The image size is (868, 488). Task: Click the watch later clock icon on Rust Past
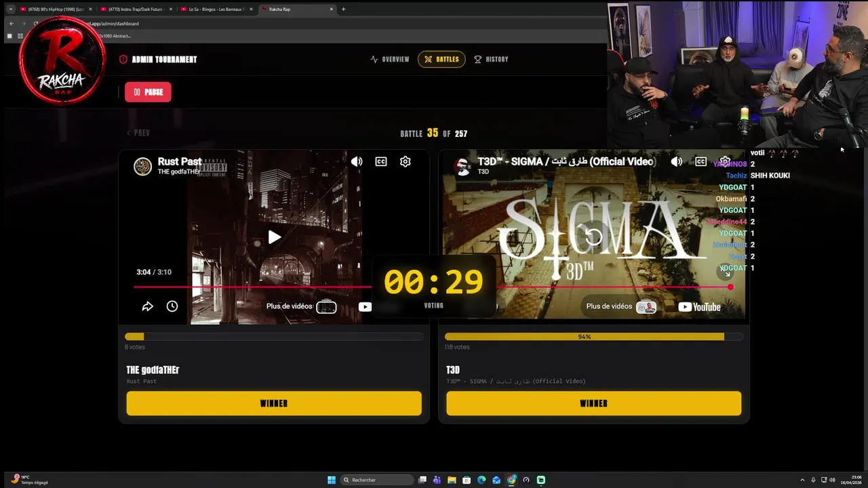[x=172, y=306]
